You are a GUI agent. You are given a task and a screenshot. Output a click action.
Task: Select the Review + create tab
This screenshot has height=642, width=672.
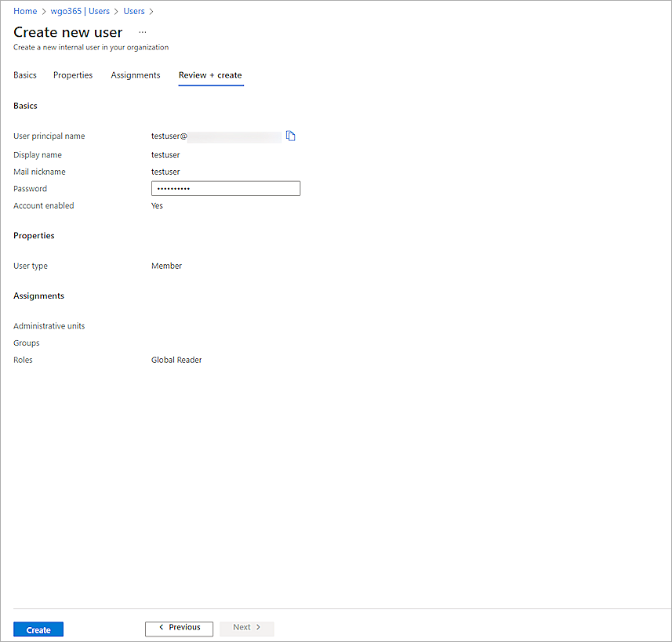[210, 74]
